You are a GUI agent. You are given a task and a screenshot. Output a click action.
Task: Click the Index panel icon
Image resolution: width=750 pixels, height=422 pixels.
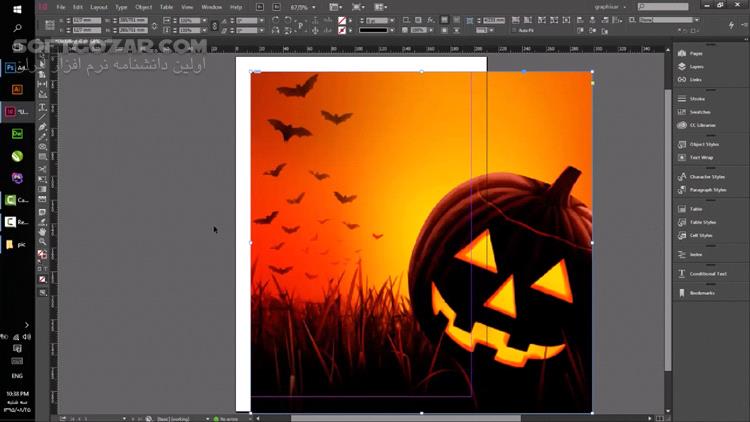click(x=682, y=255)
